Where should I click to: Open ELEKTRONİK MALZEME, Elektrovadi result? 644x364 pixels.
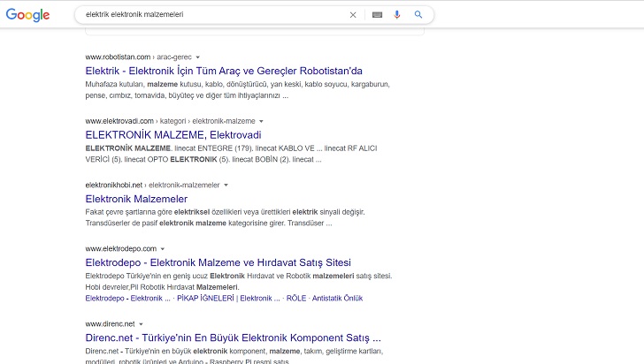(173, 135)
